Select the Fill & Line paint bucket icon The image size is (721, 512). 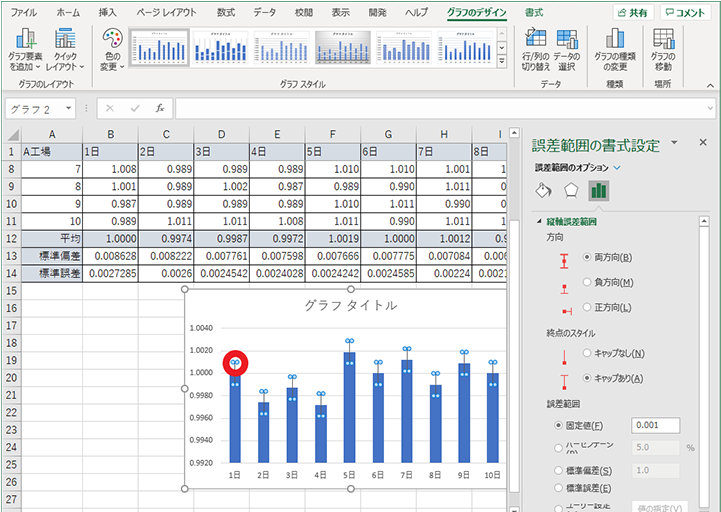[544, 190]
